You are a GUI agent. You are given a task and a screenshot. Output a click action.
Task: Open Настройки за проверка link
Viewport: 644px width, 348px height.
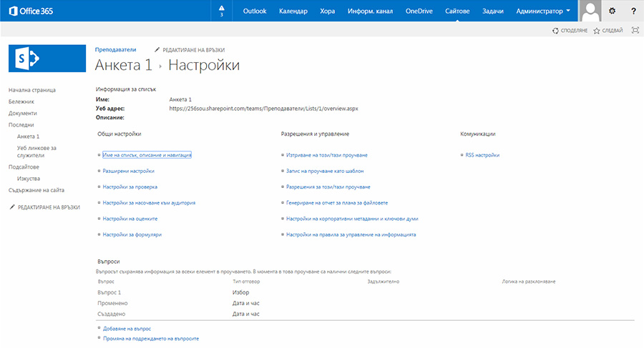(x=130, y=187)
